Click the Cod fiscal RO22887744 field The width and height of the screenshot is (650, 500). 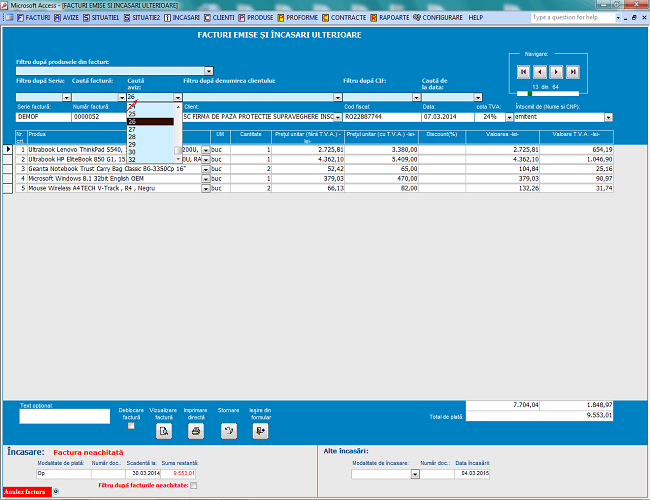point(382,117)
